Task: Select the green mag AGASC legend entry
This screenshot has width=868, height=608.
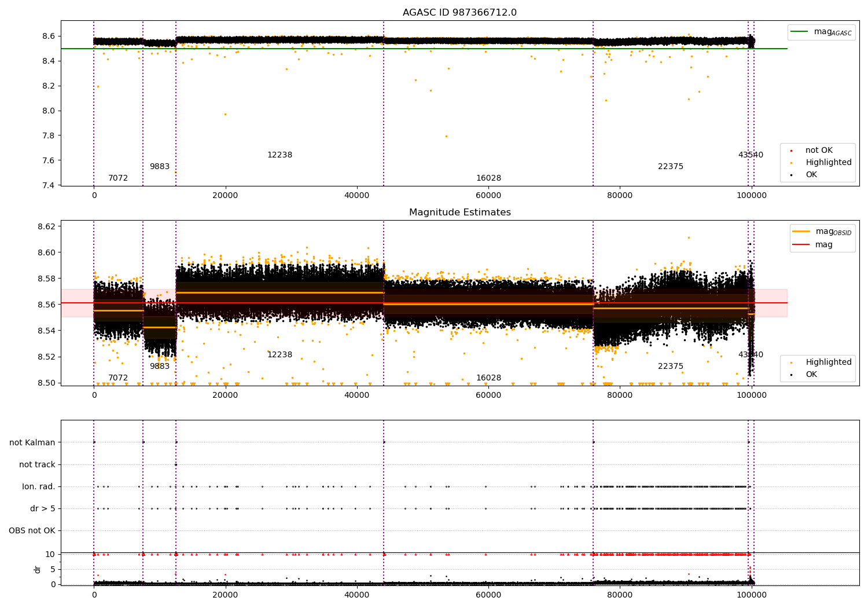Action: click(x=821, y=32)
